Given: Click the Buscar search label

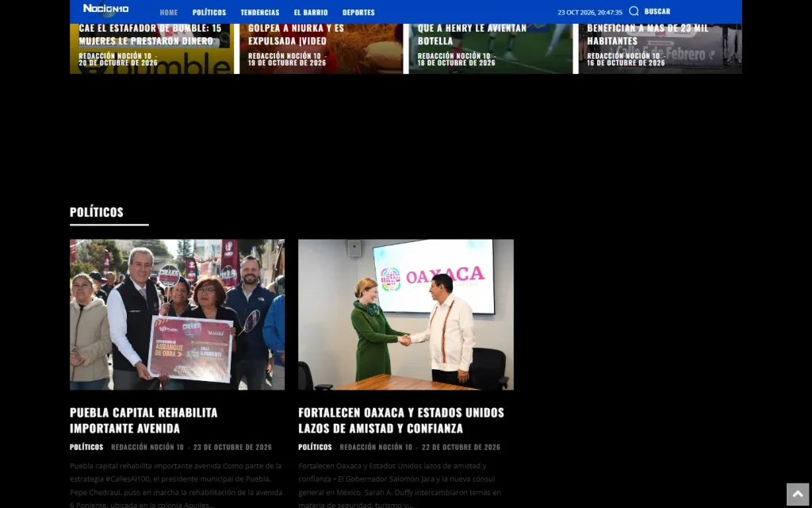Looking at the screenshot, I should coord(657,11).
